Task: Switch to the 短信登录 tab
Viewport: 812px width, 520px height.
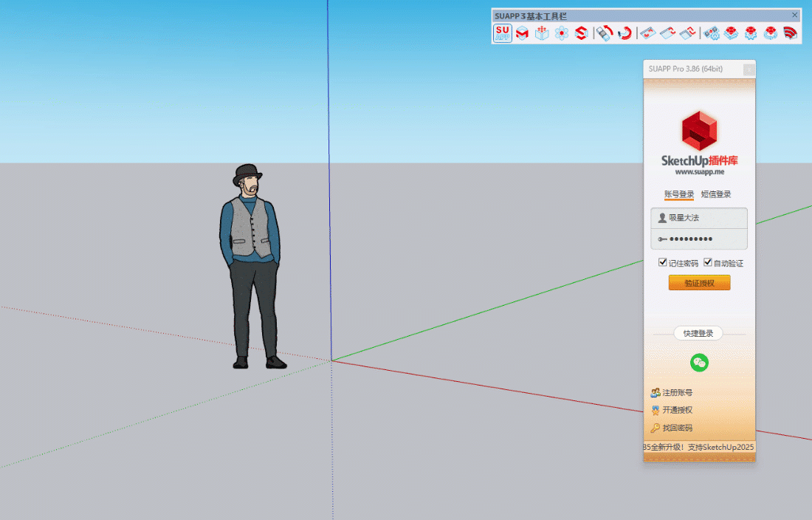Action: pos(716,194)
